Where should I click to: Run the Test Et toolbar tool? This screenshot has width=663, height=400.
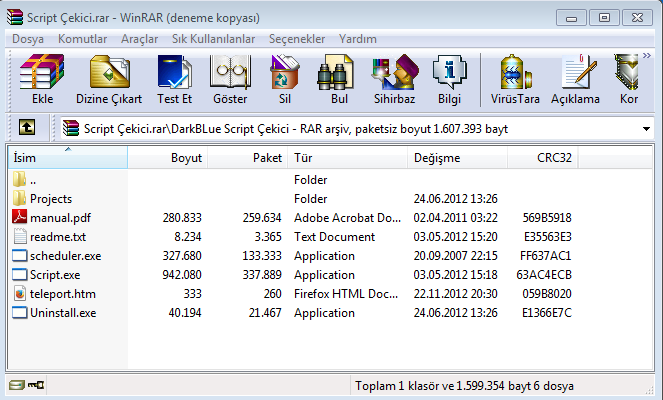pyautogui.click(x=174, y=72)
